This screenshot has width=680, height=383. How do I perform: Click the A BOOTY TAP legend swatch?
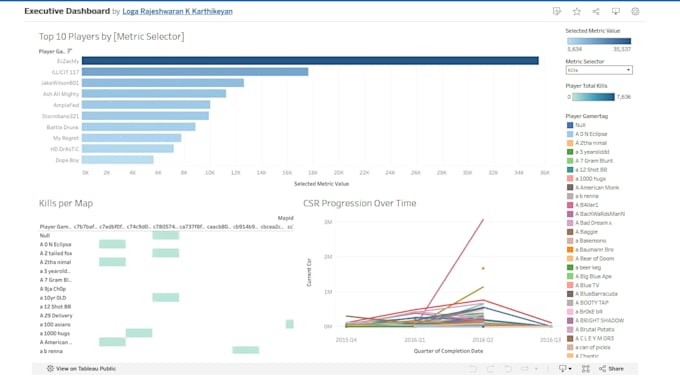[x=570, y=303]
